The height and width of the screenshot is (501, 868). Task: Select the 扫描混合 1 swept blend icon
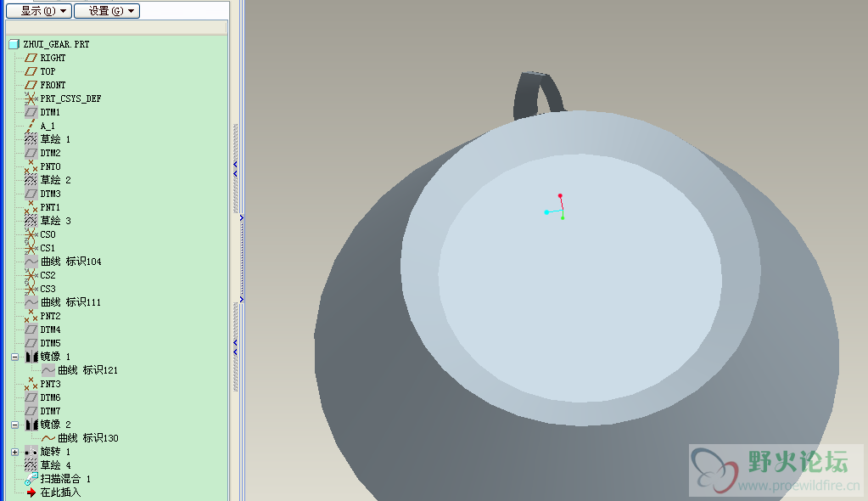(x=31, y=479)
